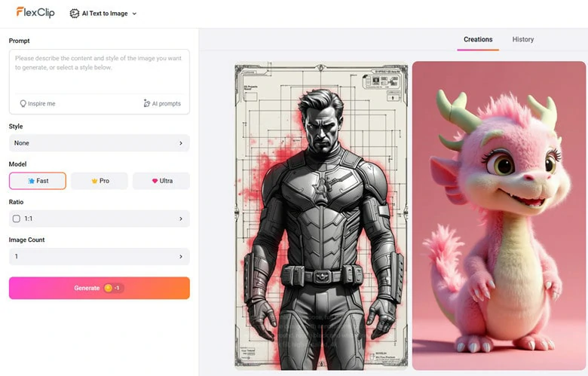Open the Style selector showing None
The width and height of the screenshot is (588, 376).
(x=99, y=143)
